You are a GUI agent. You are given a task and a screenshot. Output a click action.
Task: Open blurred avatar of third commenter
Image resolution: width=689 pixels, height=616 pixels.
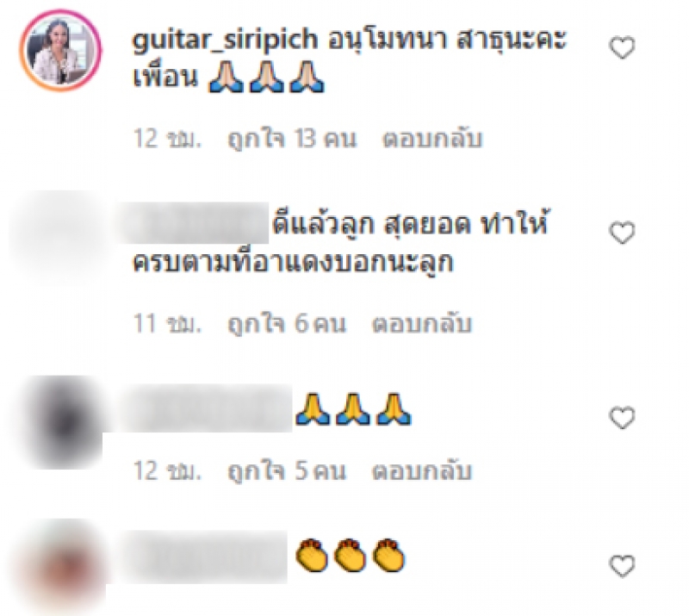(x=61, y=421)
